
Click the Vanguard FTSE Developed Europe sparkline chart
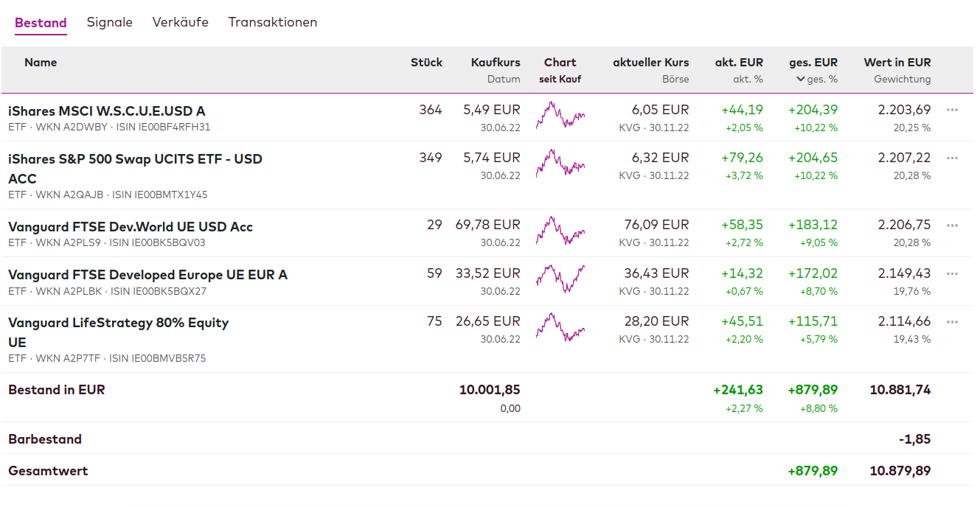pos(560,279)
